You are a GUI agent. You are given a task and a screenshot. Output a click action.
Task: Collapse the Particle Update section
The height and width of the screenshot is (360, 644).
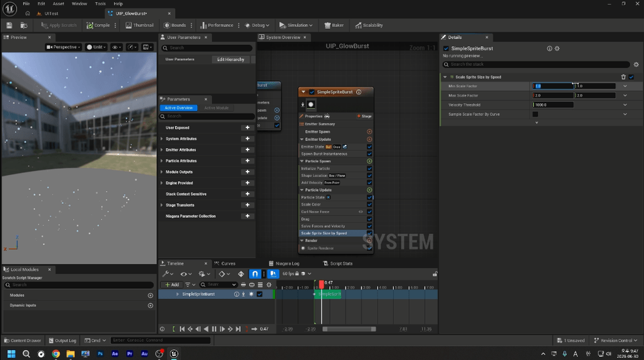click(302, 190)
